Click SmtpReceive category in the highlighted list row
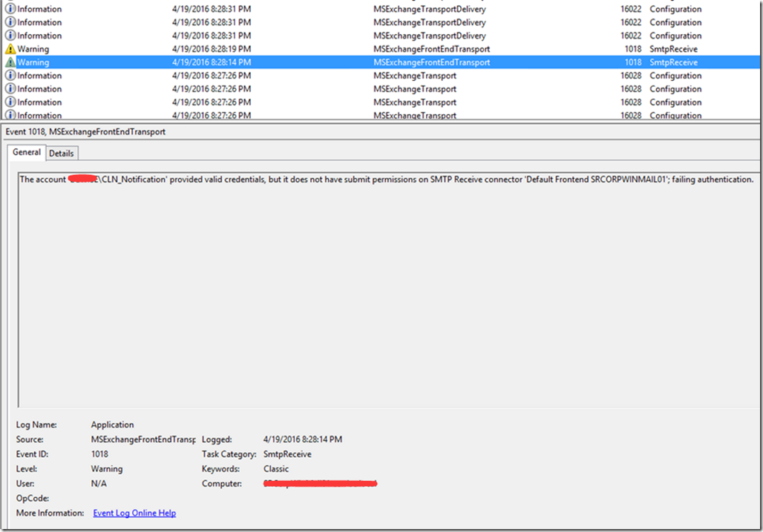 (x=673, y=62)
